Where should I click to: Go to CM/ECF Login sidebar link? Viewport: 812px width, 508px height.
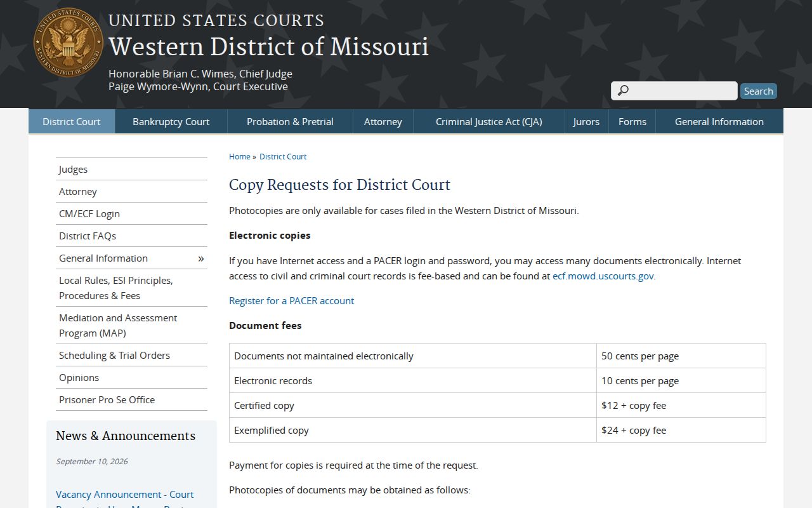click(x=131, y=213)
